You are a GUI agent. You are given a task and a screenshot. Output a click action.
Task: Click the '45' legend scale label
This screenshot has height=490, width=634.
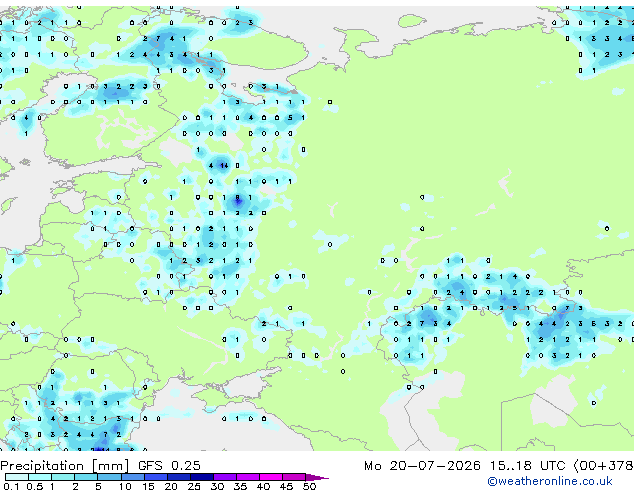(x=287, y=486)
